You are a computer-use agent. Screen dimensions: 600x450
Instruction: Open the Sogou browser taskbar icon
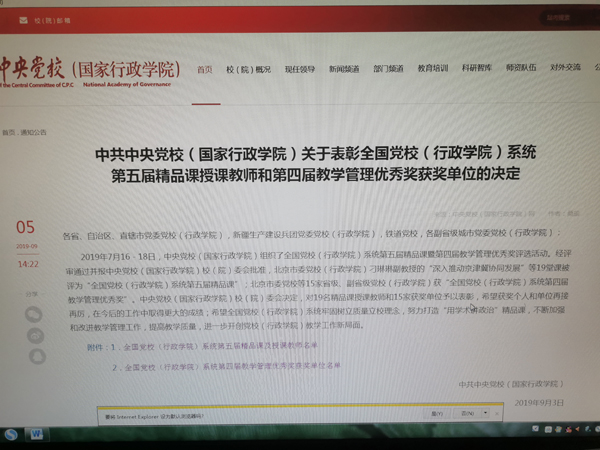[x=11, y=435]
